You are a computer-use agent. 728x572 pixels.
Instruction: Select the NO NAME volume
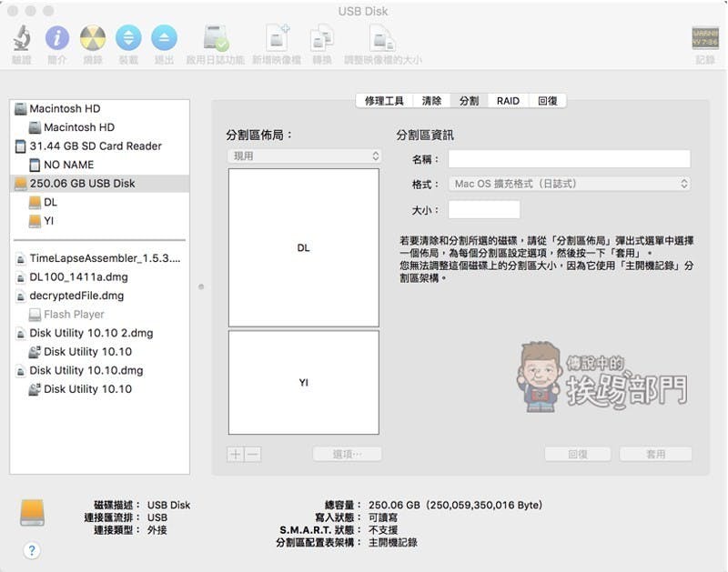99,165
